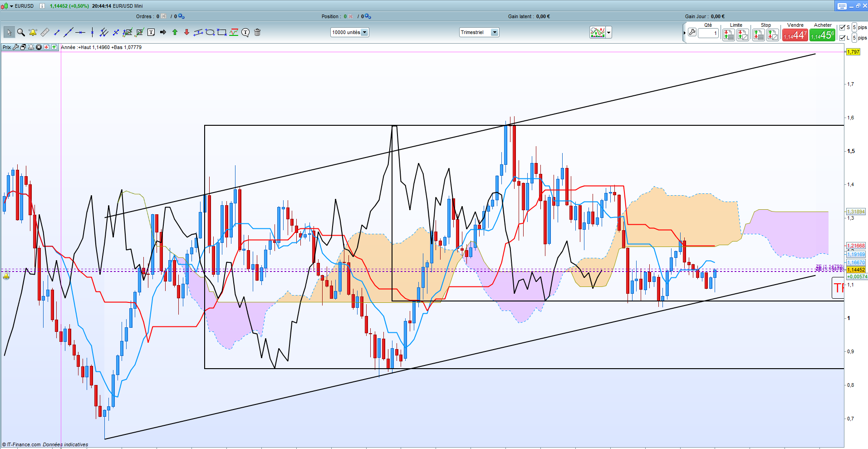Pick the Andrews pitchfork tool
The height and width of the screenshot is (449, 868).
point(104,32)
